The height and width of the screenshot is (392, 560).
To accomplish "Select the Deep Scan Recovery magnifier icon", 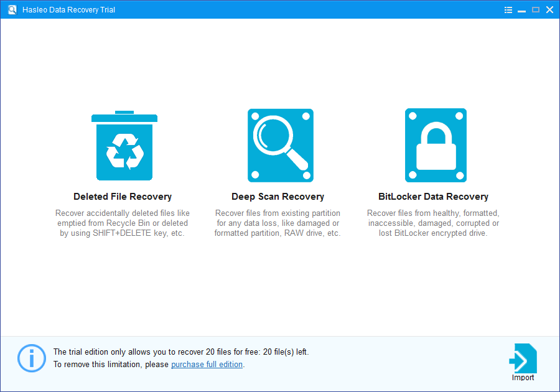I will click(x=280, y=145).
